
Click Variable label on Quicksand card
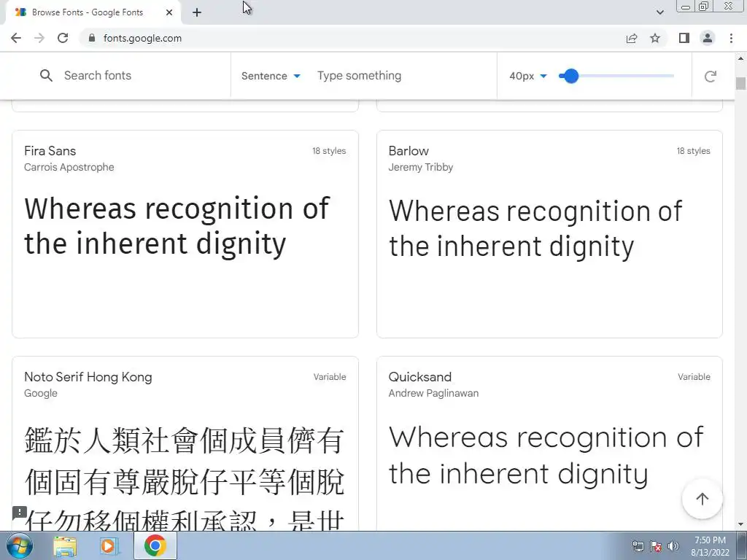694,377
